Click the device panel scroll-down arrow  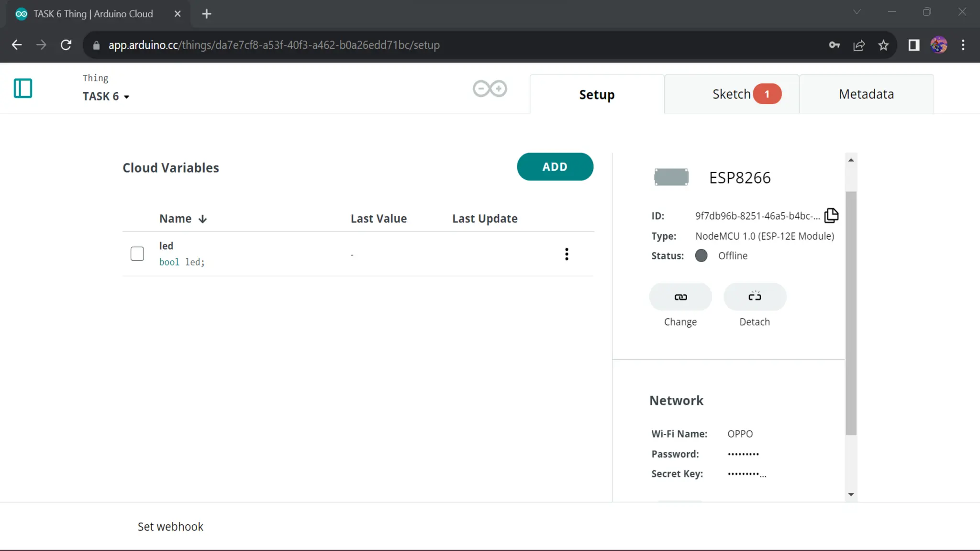(850, 495)
